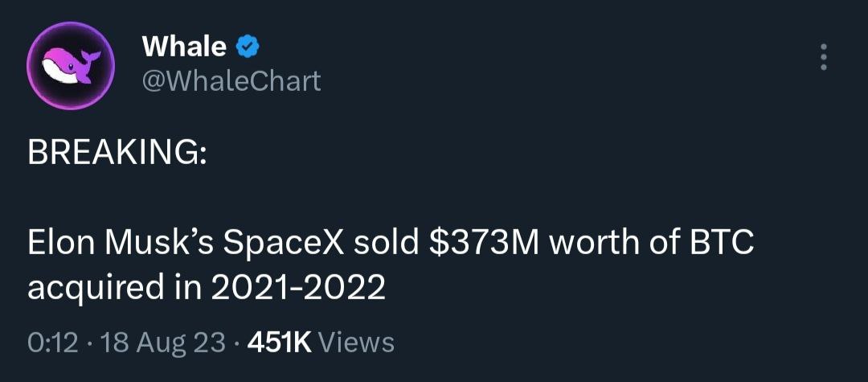Click the 0:12 post timestamp
Screen dimensions: 868x382
tap(52, 343)
